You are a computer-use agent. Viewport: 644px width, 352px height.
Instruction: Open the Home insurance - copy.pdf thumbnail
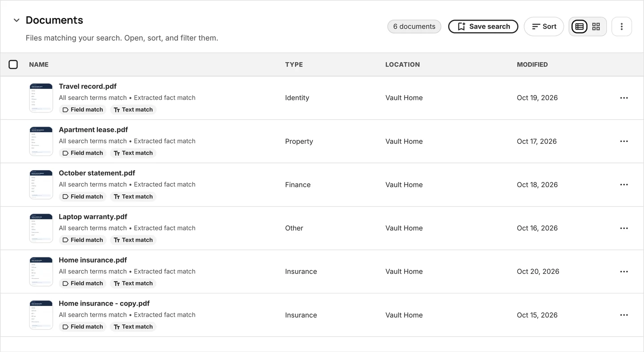(41, 315)
